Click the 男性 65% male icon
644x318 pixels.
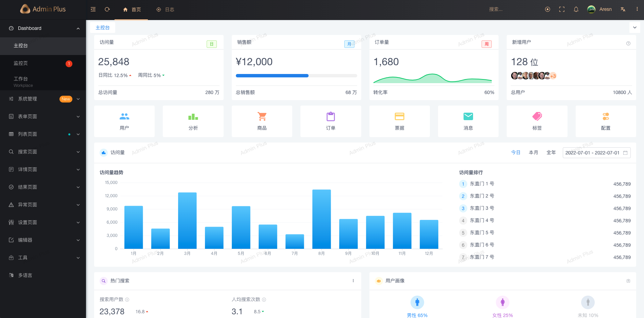pos(417,302)
